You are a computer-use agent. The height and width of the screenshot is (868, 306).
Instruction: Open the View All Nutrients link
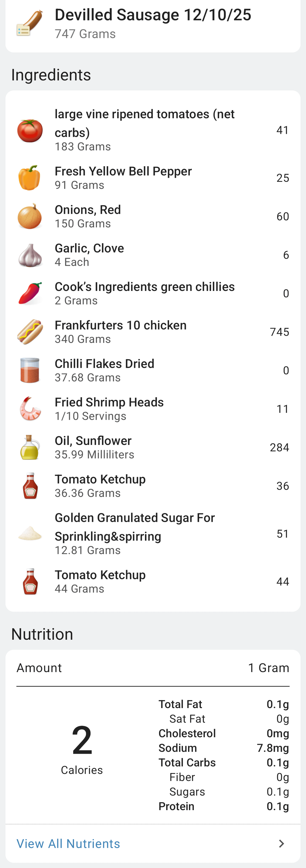pos(68,843)
